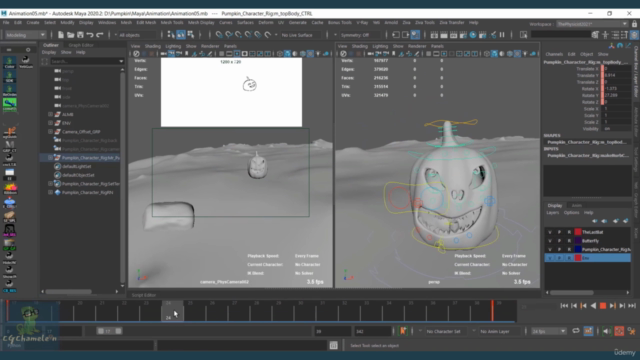Open the Arnold menu
Image resolution: width=640 pixels, height=360 pixels.
(391, 23)
